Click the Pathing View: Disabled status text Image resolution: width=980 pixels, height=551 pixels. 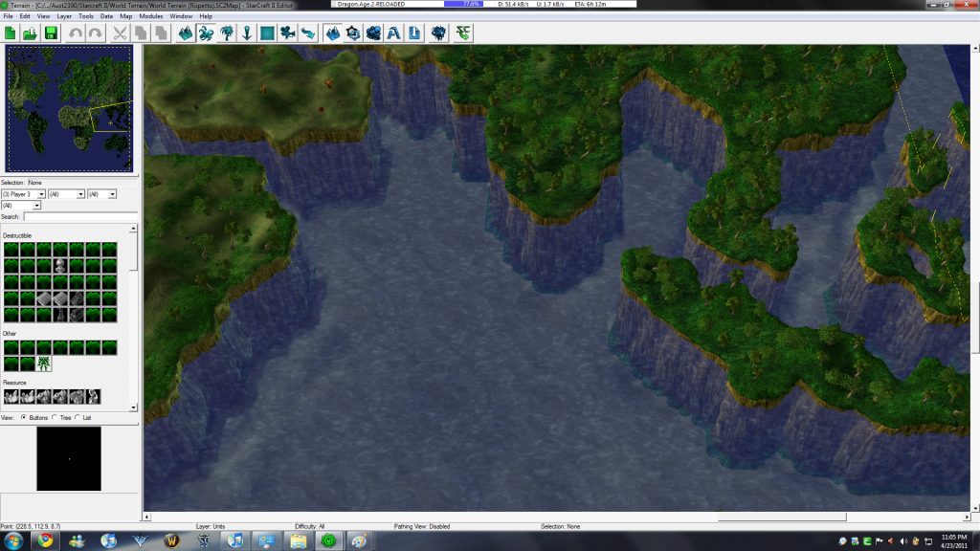[422, 527]
